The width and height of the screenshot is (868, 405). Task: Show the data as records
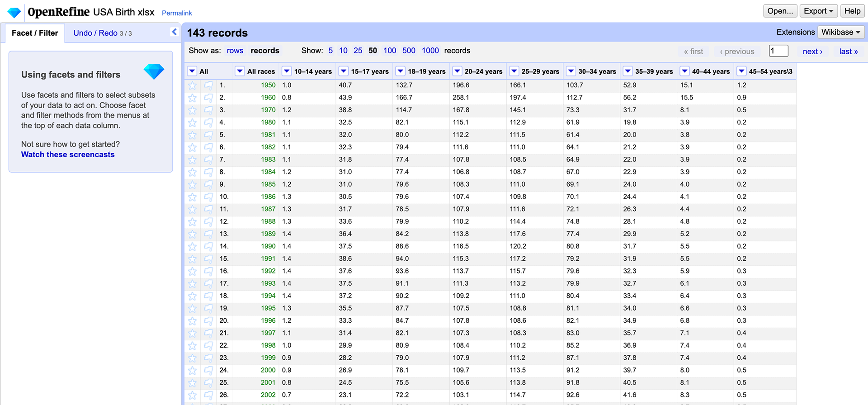(x=265, y=51)
